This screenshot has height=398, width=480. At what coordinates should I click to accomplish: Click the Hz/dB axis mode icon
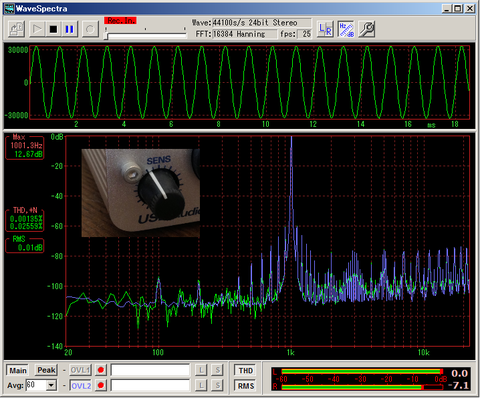tap(346, 29)
